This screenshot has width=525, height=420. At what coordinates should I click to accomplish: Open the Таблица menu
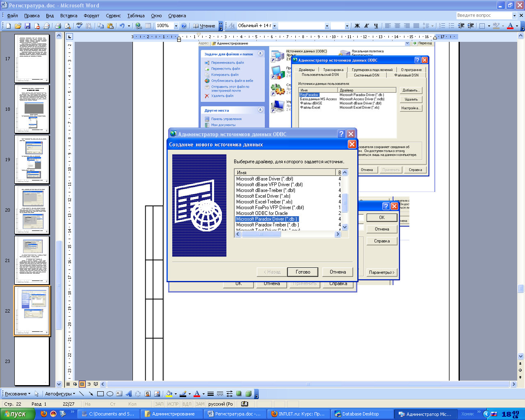tap(136, 16)
